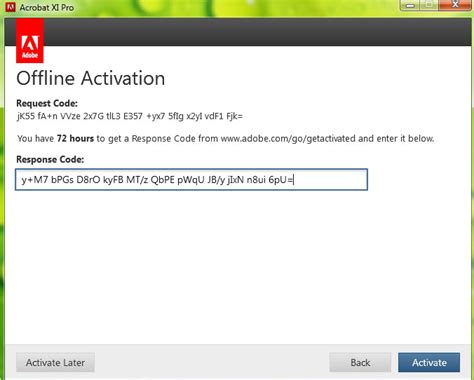Click the Activate button
The image size is (474, 380).
[x=429, y=362]
